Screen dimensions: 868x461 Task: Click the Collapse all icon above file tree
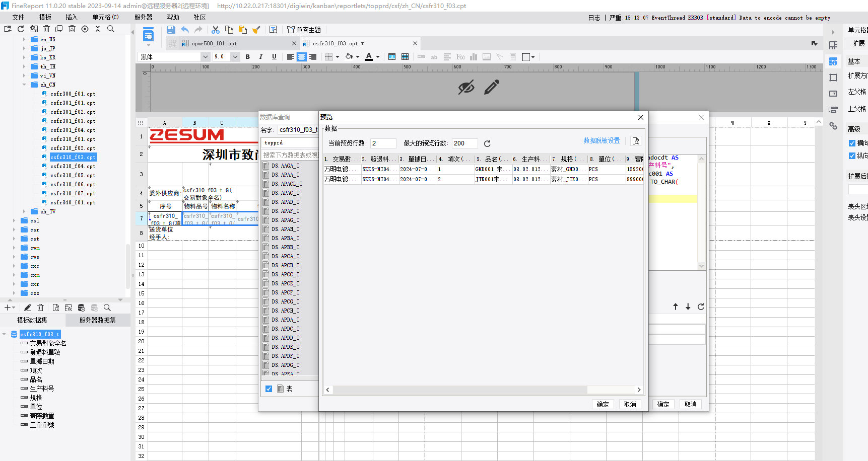(98, 29)
